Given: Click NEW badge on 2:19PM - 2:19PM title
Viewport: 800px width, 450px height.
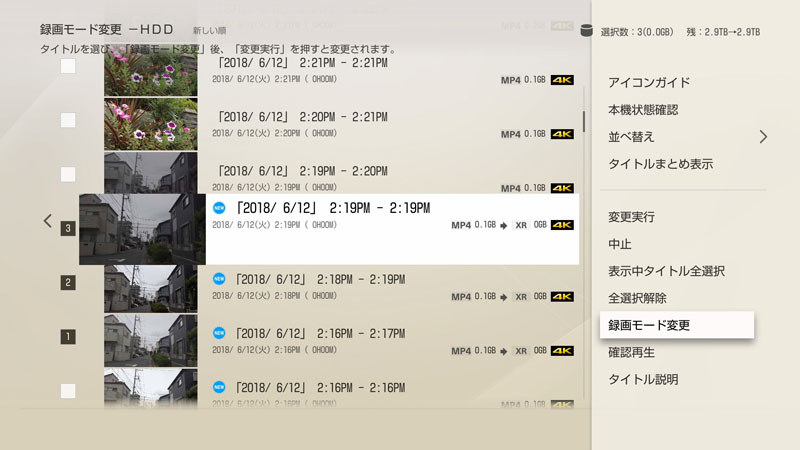Looking at the screenshot, I should click(219, 208).
